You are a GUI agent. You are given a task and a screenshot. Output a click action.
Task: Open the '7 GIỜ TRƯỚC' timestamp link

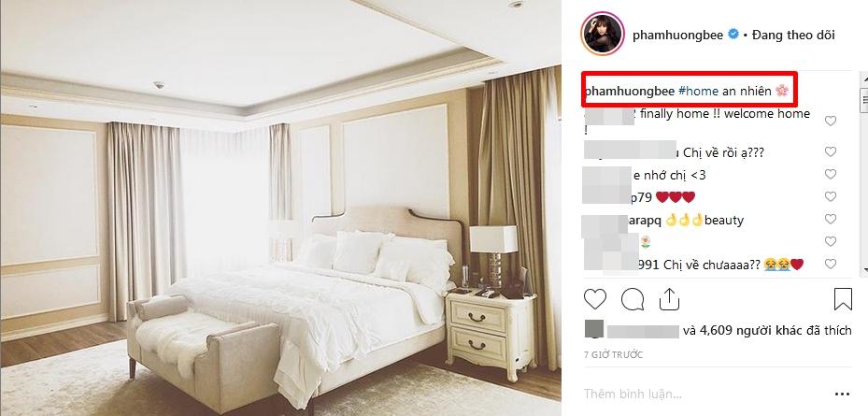pos(613,354)
